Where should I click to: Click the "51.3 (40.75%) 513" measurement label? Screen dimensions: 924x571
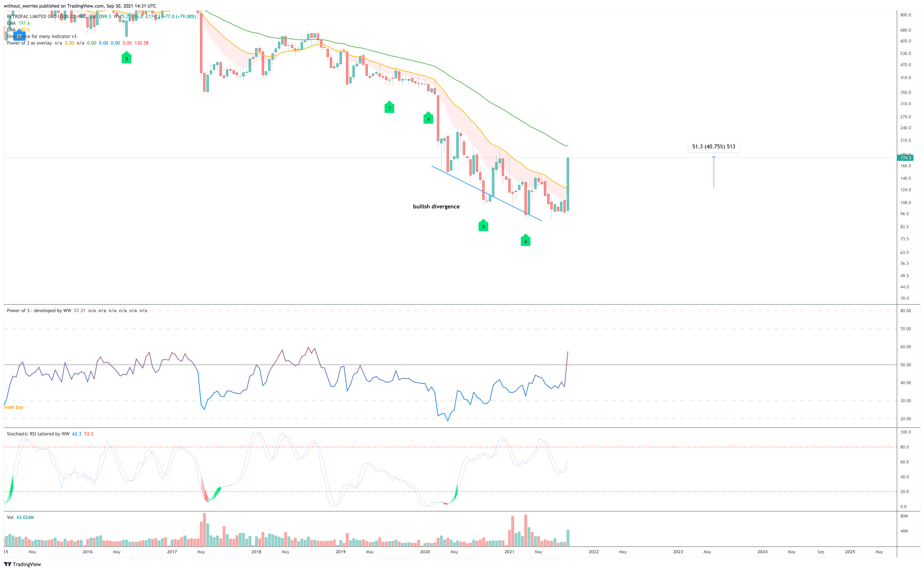pyautogui.click(x=713, y=146)
